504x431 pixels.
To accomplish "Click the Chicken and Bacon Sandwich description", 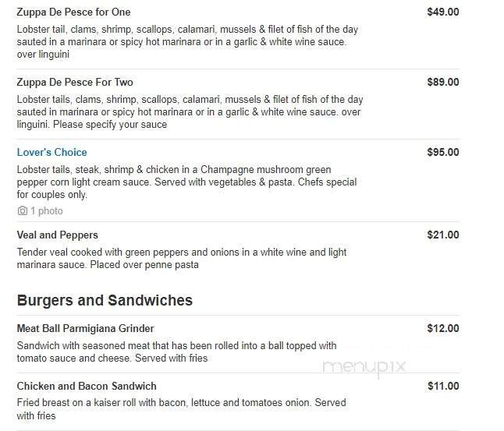I will click(x=181, y=409).
